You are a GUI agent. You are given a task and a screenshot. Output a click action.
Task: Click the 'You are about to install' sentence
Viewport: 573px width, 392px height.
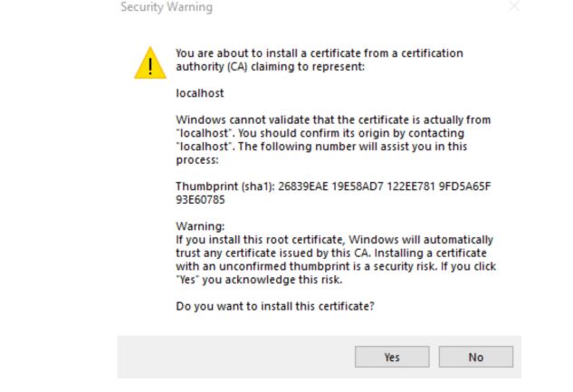click(x=320, y=60)
